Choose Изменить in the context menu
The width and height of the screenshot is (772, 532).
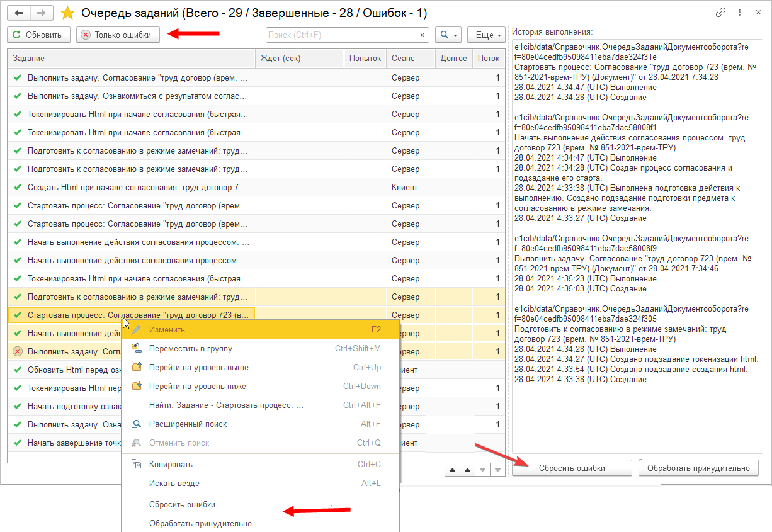(x=261, y=329)
